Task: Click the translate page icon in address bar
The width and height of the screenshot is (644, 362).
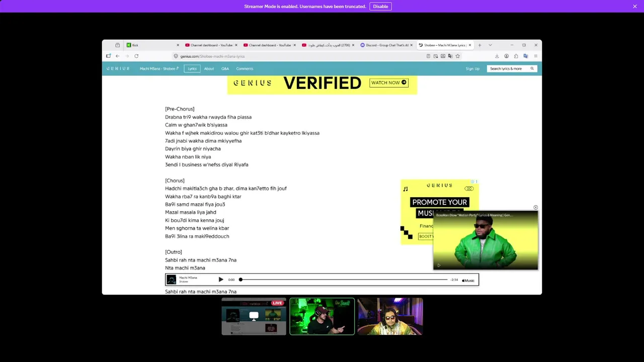Action: pyautogui.click(x=450, y=56)
